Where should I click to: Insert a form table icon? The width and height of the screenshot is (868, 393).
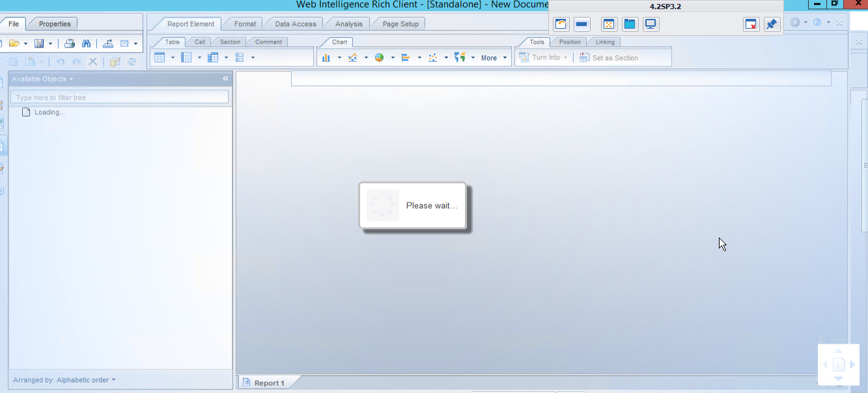coord(240,57)
